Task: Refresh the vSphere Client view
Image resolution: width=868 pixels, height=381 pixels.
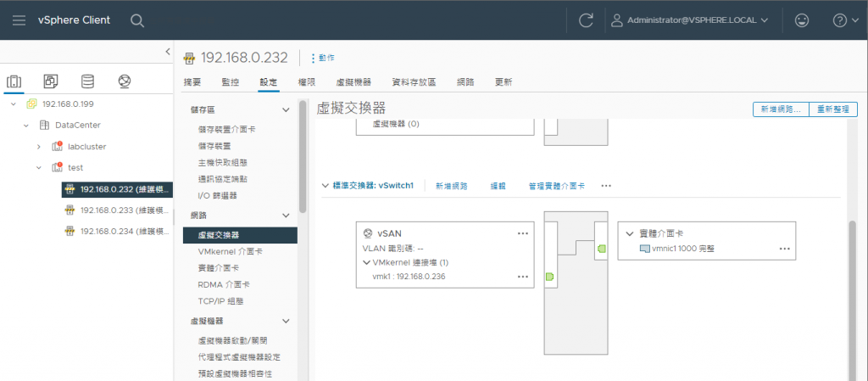Action: (586, 20)
